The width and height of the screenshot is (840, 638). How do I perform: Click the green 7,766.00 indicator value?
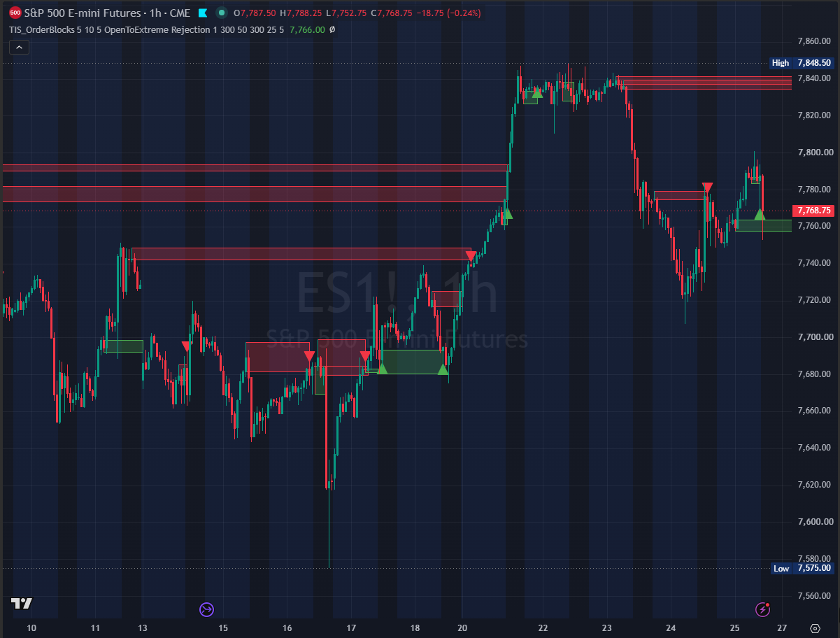pos(308,29)
